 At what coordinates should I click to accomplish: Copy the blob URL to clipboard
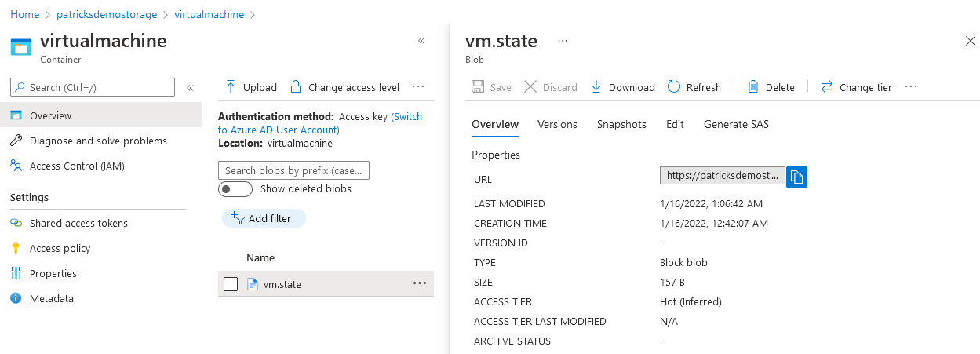pos(796,177)
